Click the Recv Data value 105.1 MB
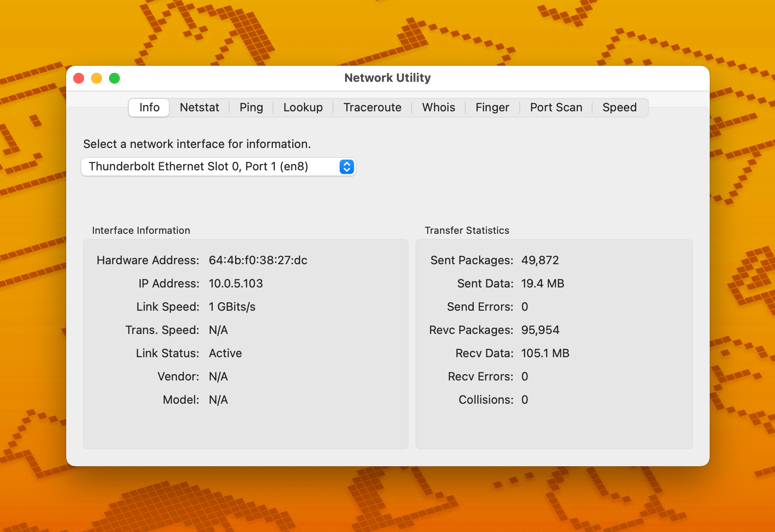Viewport: 775px width, 532px height. [545, 353]
